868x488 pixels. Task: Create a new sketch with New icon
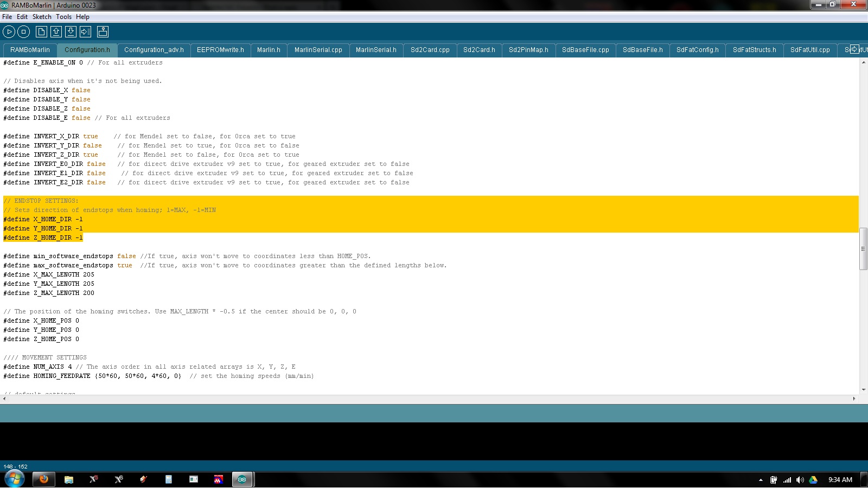41,32
